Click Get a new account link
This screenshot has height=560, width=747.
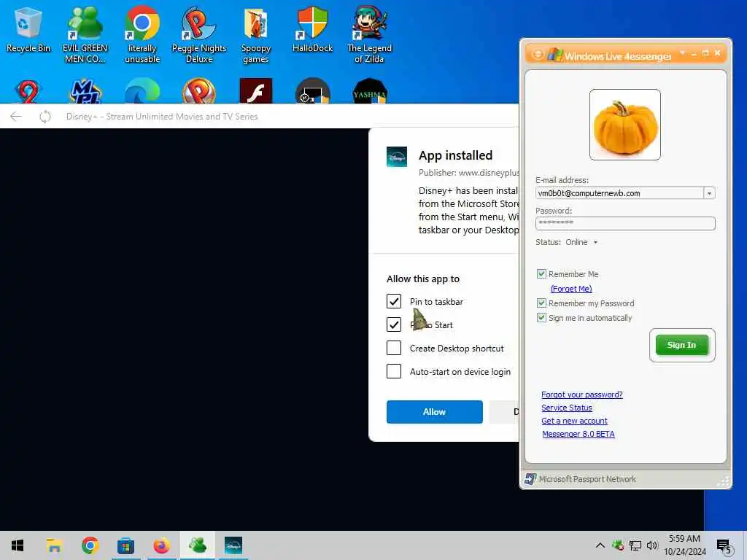[x=574, y=421]
